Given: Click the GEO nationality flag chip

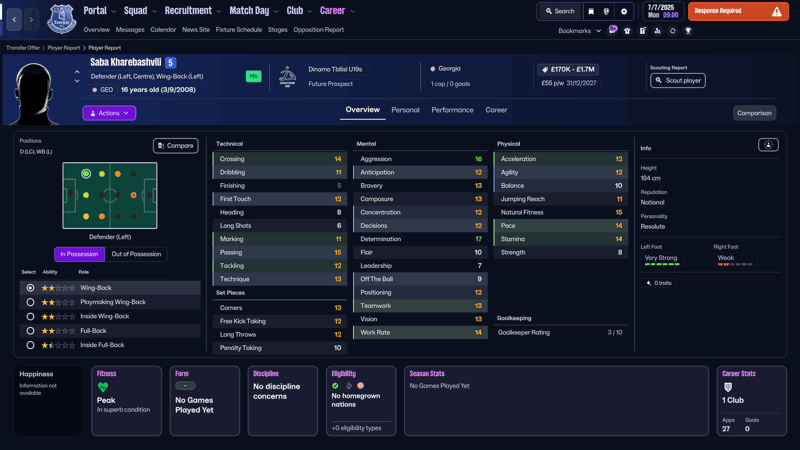Looking at the screenshot, I should (103, 90).
